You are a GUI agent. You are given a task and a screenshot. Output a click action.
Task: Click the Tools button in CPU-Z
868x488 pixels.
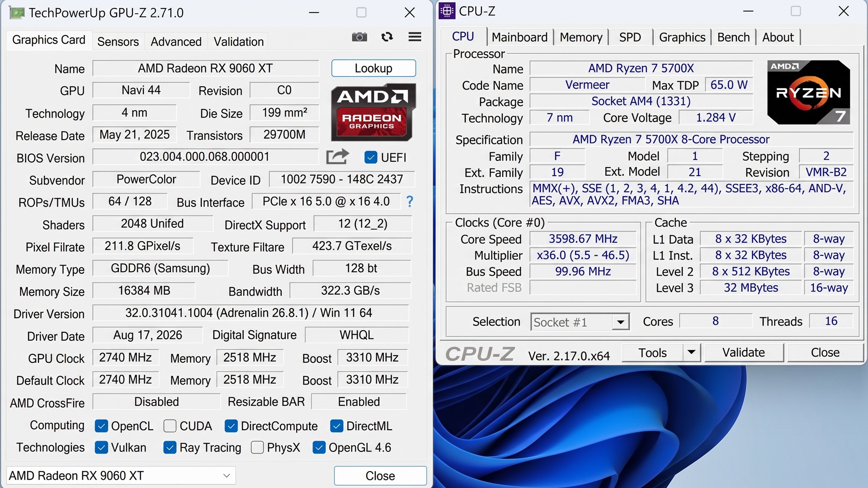click(652, 352)
